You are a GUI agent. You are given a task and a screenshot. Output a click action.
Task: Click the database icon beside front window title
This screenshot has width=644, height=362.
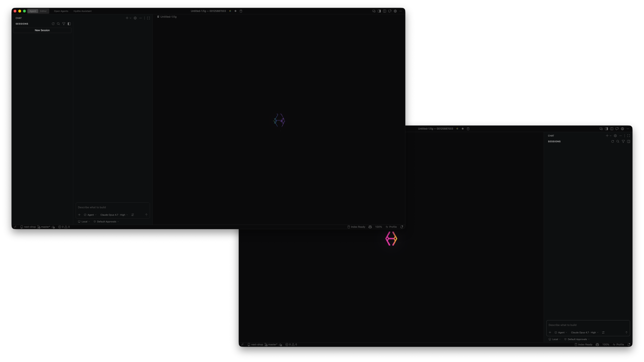click(241, 11)
